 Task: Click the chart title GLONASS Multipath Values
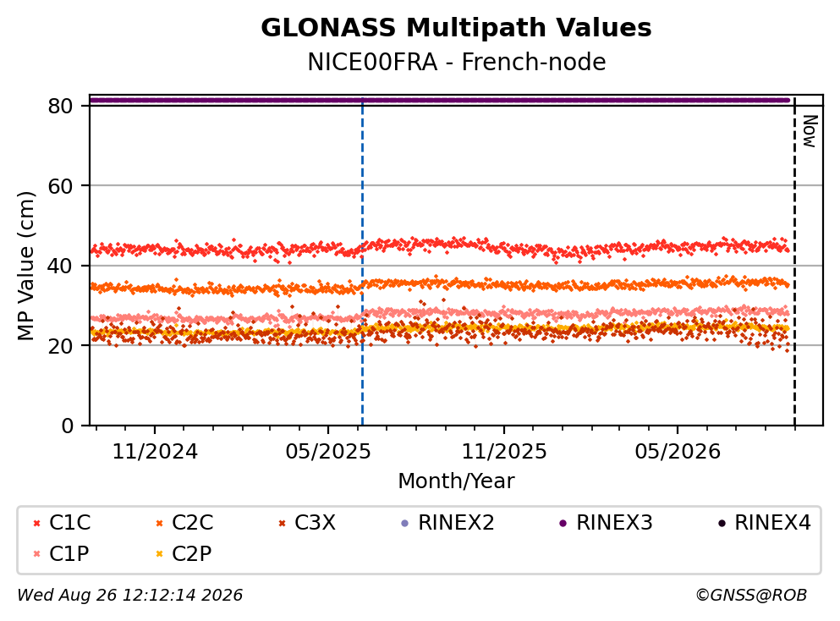(456, 28)
